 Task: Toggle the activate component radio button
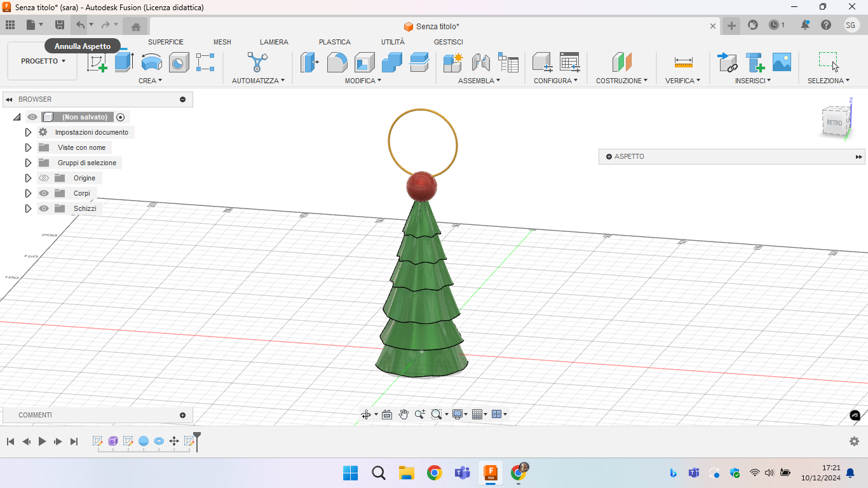[121, 117]
